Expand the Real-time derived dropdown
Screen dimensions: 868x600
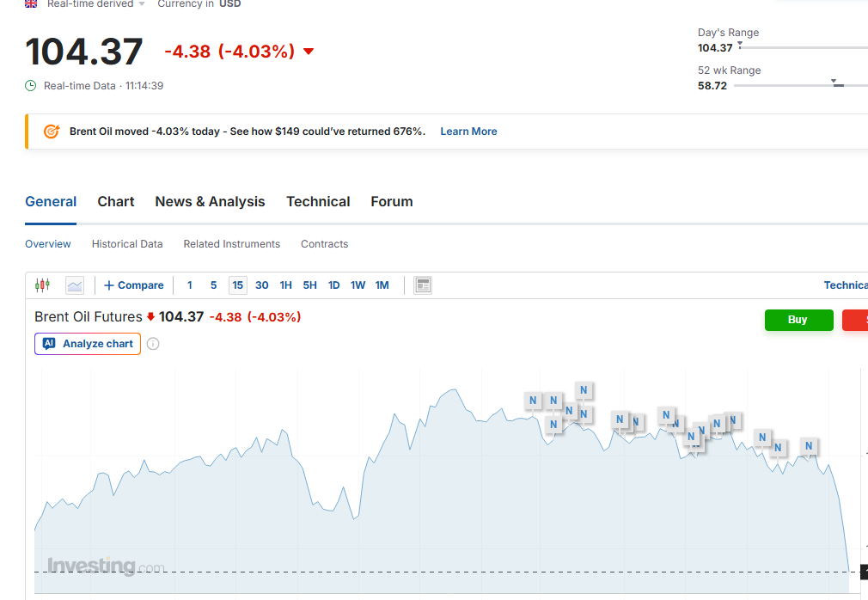pyautogui.click(x=95, y=4)
